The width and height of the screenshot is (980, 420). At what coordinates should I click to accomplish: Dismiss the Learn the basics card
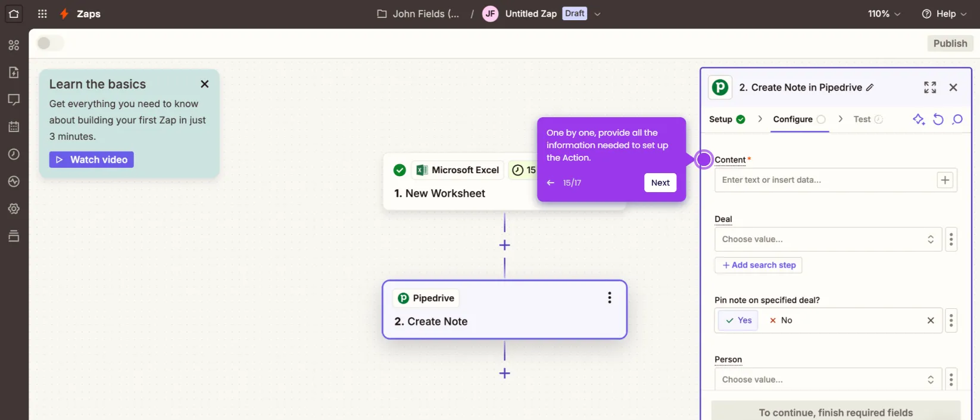205,84
